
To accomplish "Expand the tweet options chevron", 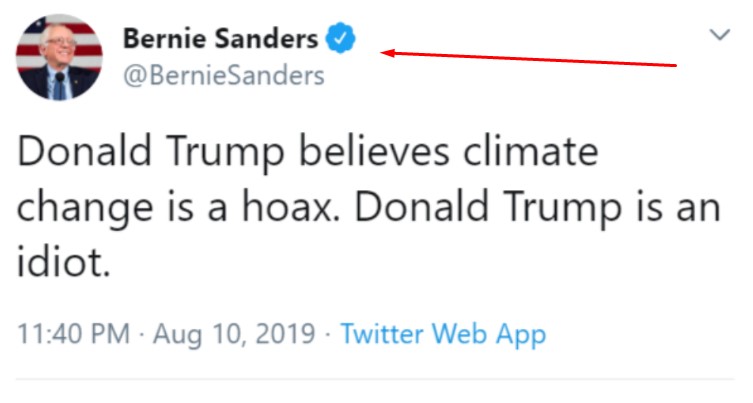I will point(719,35).
